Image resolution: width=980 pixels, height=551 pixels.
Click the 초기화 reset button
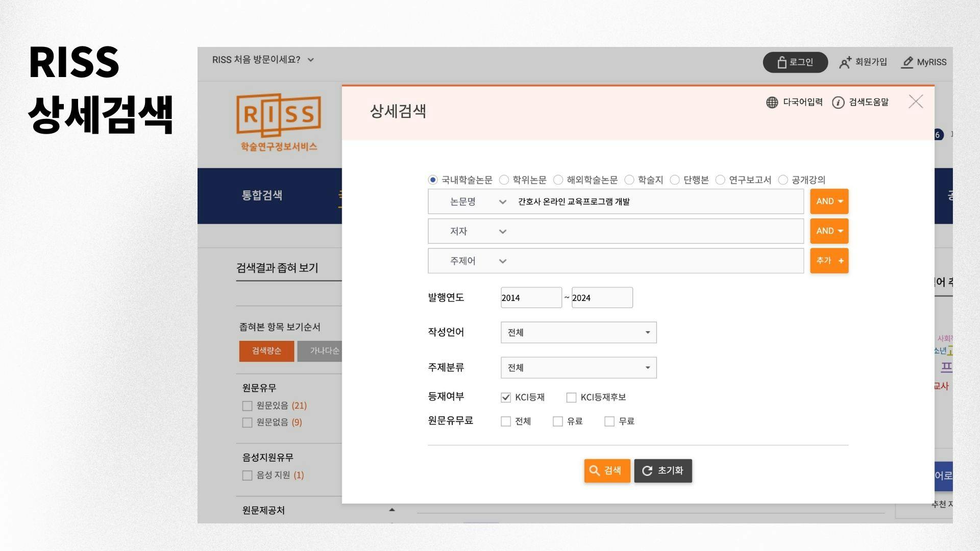tap(663, 470)
